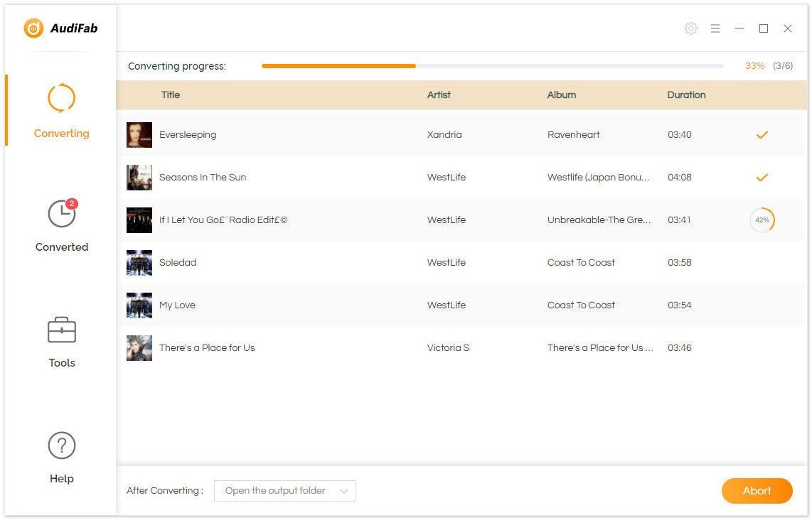Select There's a Place for Us title
The image size is (812, 520).
(207, 347)
